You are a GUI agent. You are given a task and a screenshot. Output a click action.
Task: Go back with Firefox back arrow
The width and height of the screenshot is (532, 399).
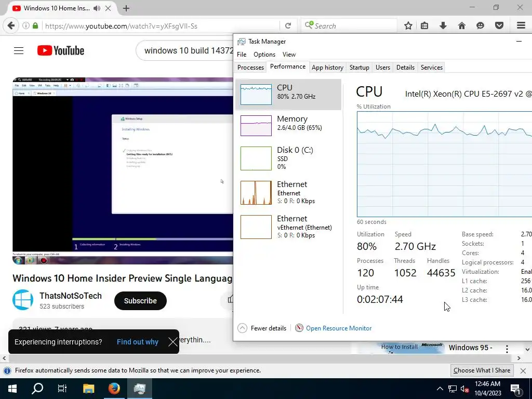tap(11, 25)
